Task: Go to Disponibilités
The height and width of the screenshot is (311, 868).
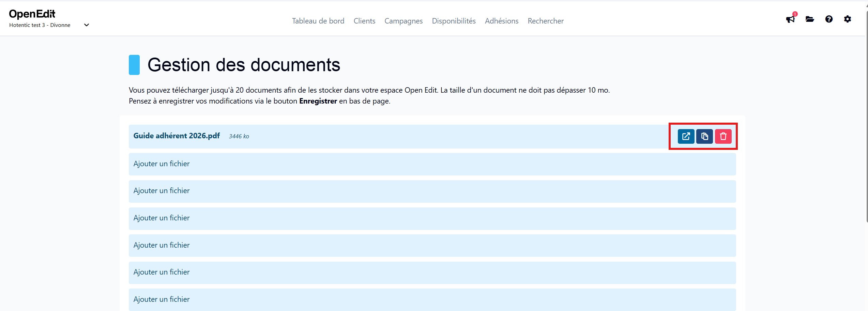Action: (453, 21)
